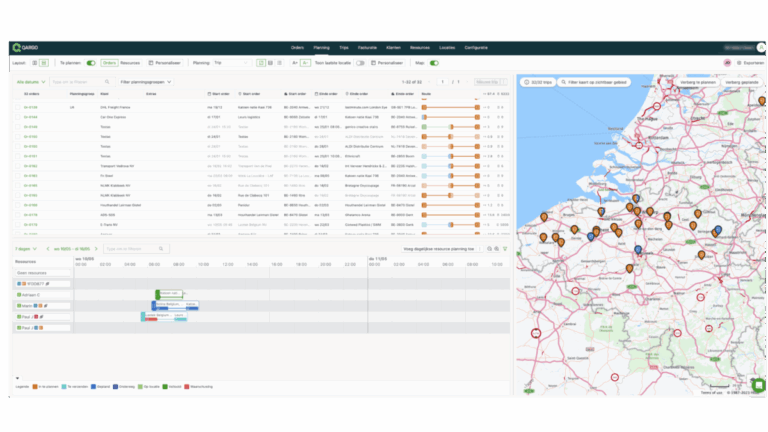Open the Trips menu
This screenshot has width=768, height=432.
(x=344, y=48)
